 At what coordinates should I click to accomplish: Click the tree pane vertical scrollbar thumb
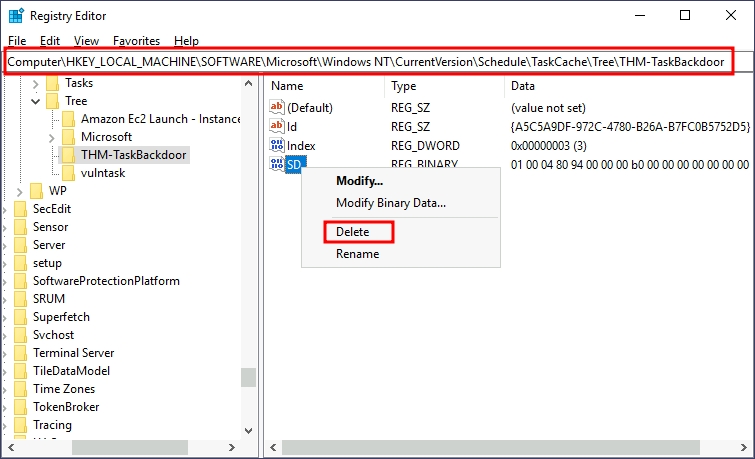(x=248, y=376)
